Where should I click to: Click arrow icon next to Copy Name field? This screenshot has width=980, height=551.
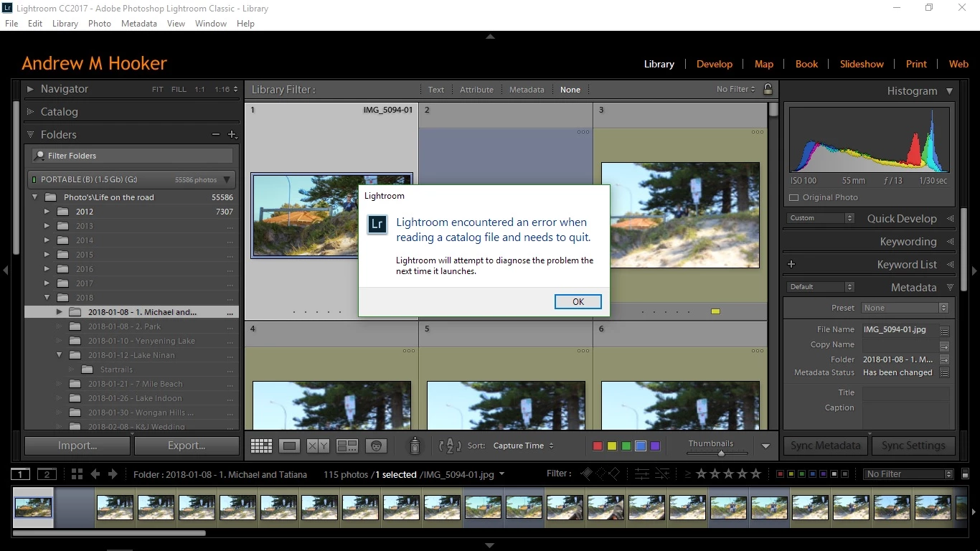click(x=944, y=346)
